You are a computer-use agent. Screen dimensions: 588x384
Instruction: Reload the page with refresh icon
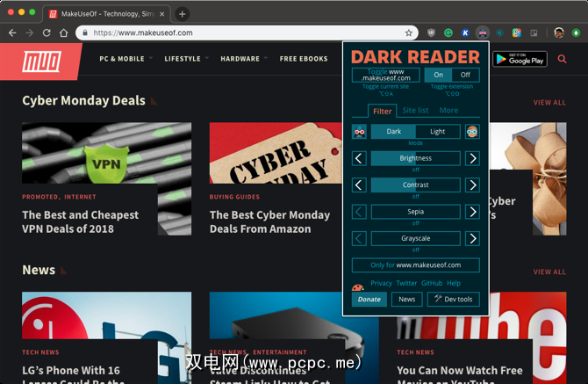[x=47, y=33]
